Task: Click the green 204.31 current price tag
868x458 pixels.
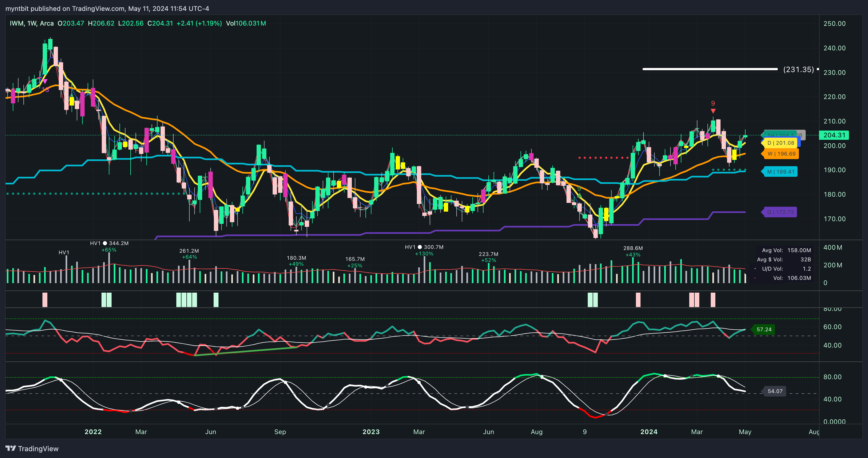Action: (834, 135)
